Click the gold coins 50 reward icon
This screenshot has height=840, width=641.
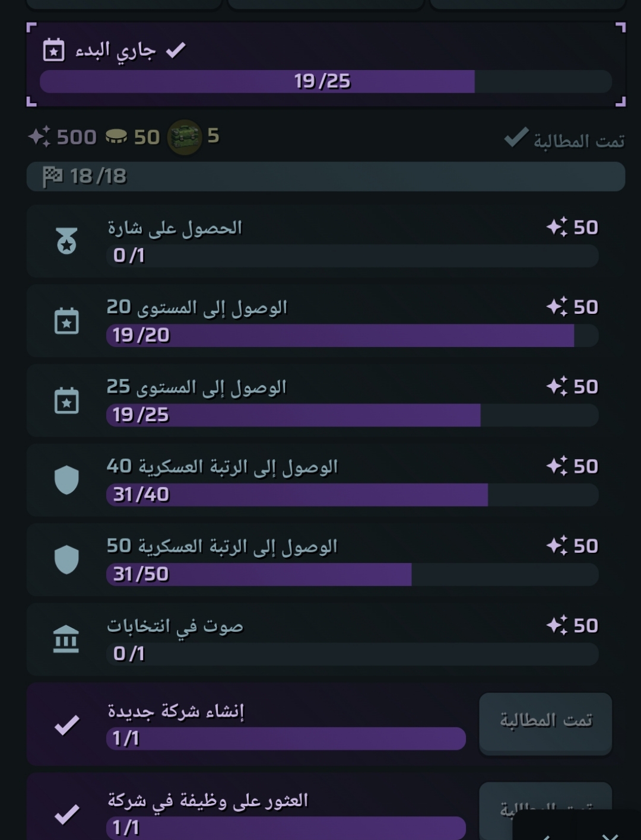tap(116, 137)
